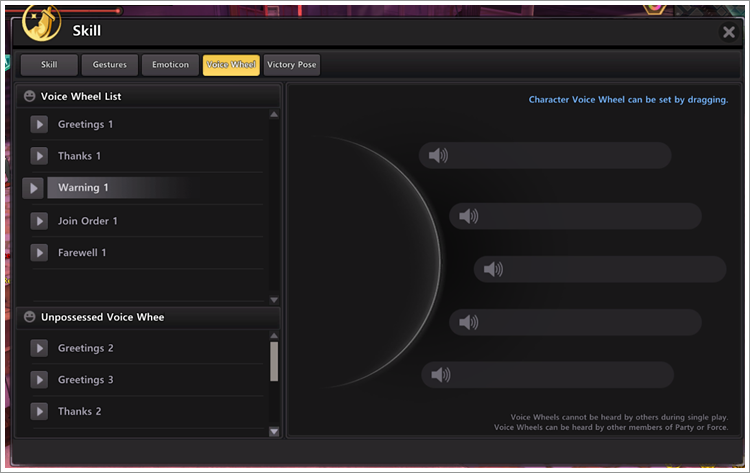
Task: Click the speaker icon in the second voice wheel slot
Action: pyautogui.click(x=468, y=216)
